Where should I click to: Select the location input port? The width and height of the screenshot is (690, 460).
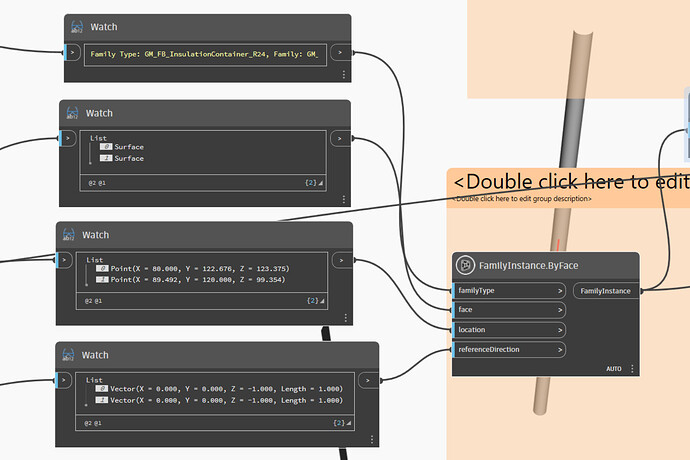pyautogui.click(x=509, y=330)
